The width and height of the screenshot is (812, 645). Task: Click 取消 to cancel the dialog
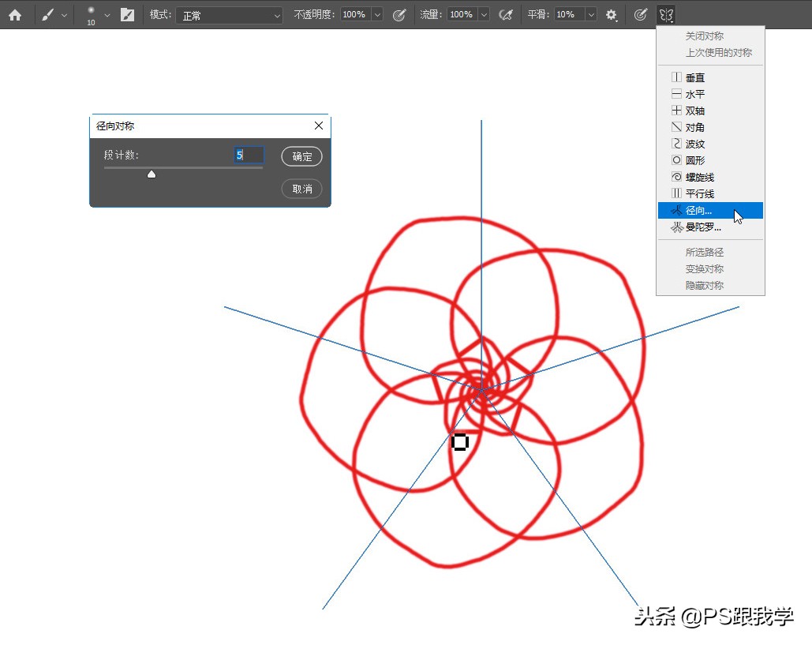point(301,189)
